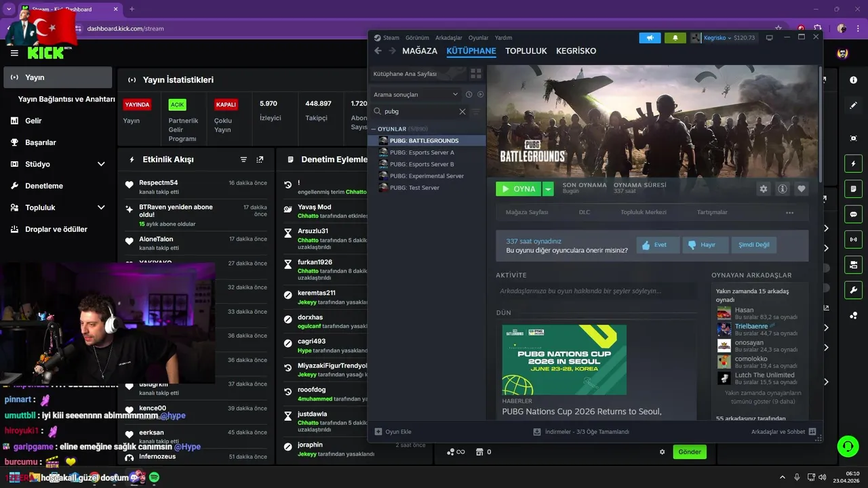868x488 pixels.
Task: Add PUBG to favorites with heart icon
Action: (x=801, y=189)
